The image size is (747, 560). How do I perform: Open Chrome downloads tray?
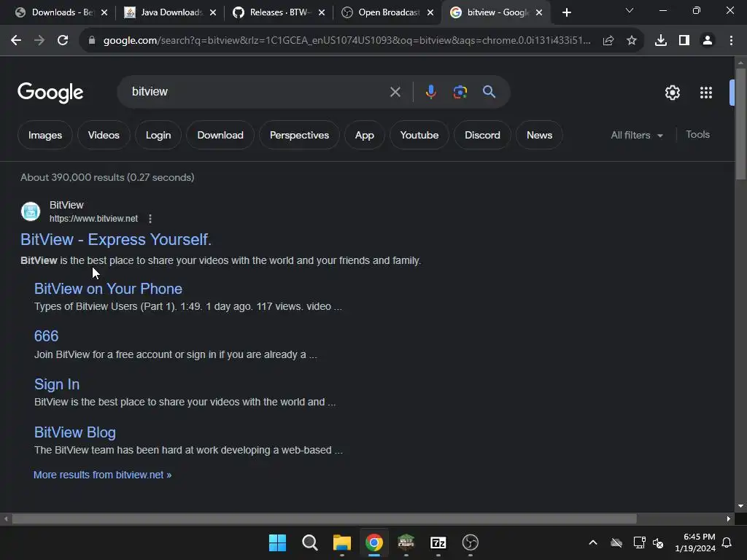[660, 41]
